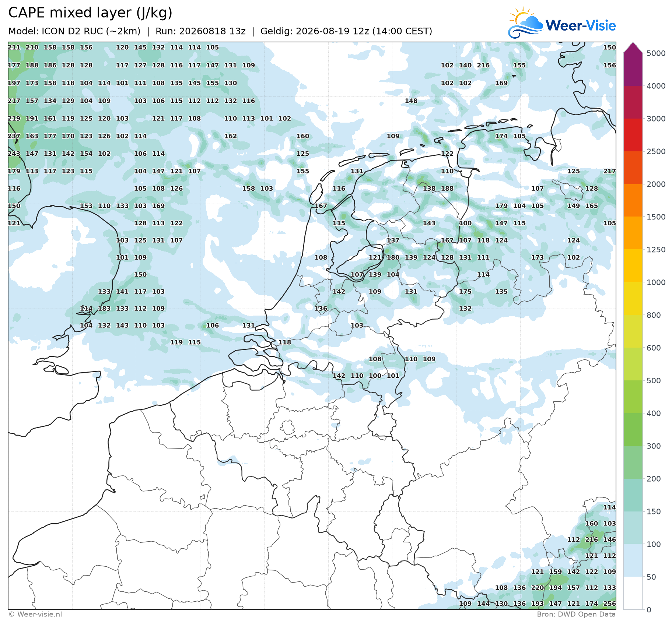
Task: Click the green 300-400 colorbar segment
Action: [633, 430]
